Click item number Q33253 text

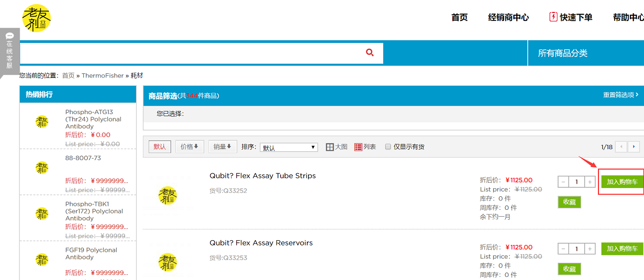(x=228, y=258)
